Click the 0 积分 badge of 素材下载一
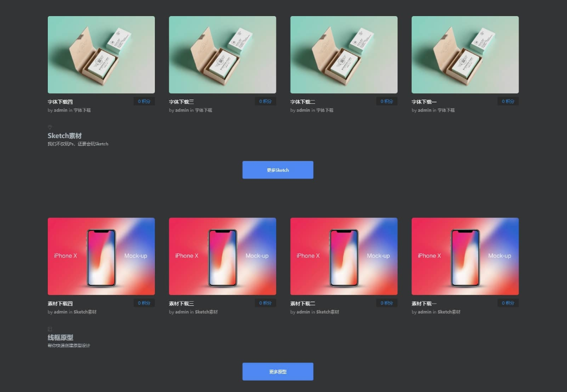 click(x=508, y=303)
